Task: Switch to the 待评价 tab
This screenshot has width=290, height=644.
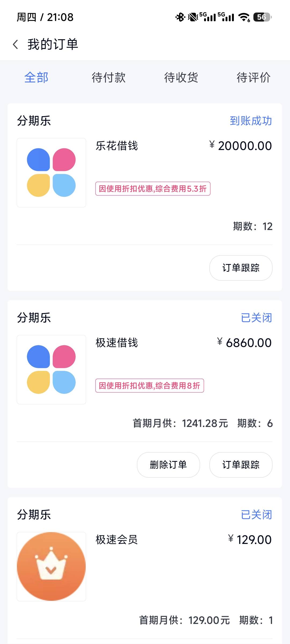Action: pos(253,78)
